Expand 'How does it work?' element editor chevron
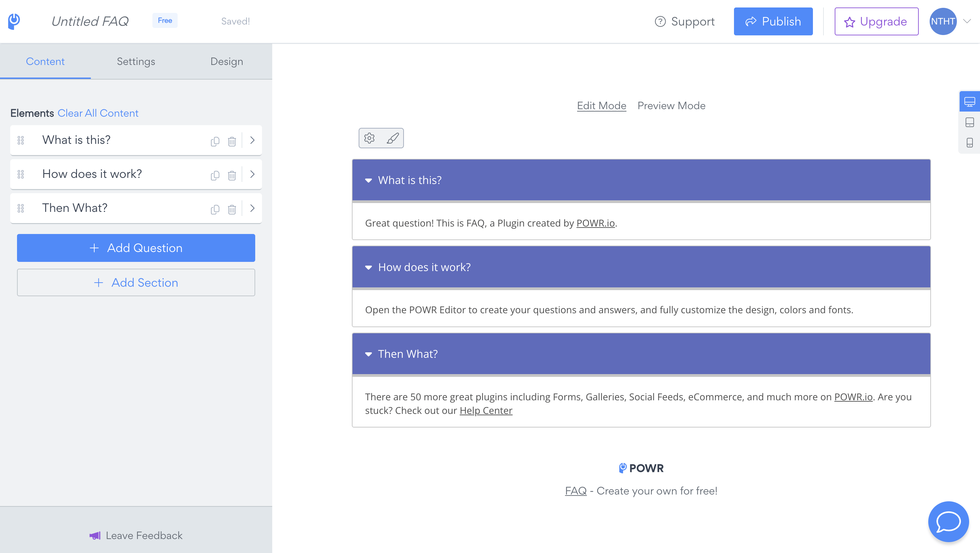 click(252, 174)
